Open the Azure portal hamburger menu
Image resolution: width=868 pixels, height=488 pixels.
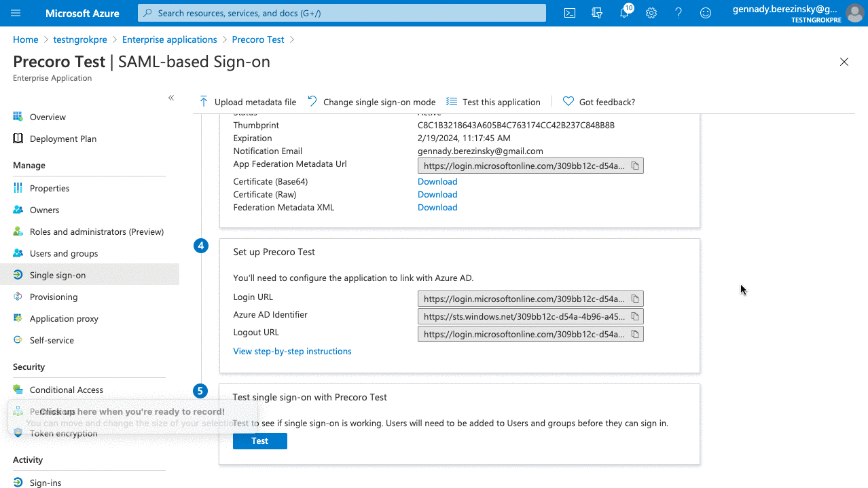pyautogui.click(x=16, y=13)
